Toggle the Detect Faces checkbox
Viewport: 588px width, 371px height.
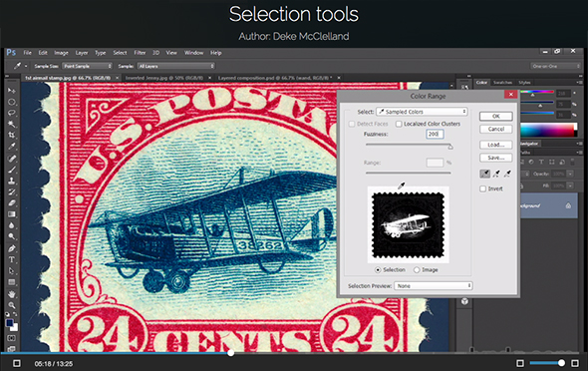352,124
